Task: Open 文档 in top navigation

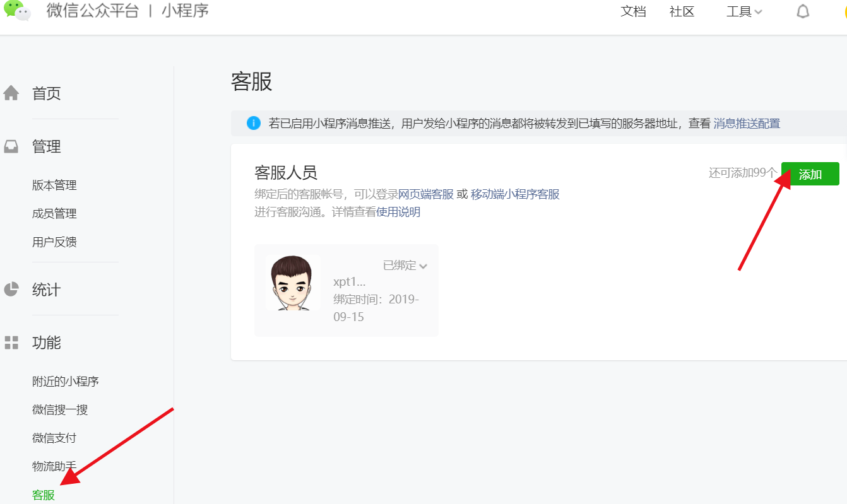Action: pyautogui.click(x=633, y=11)
